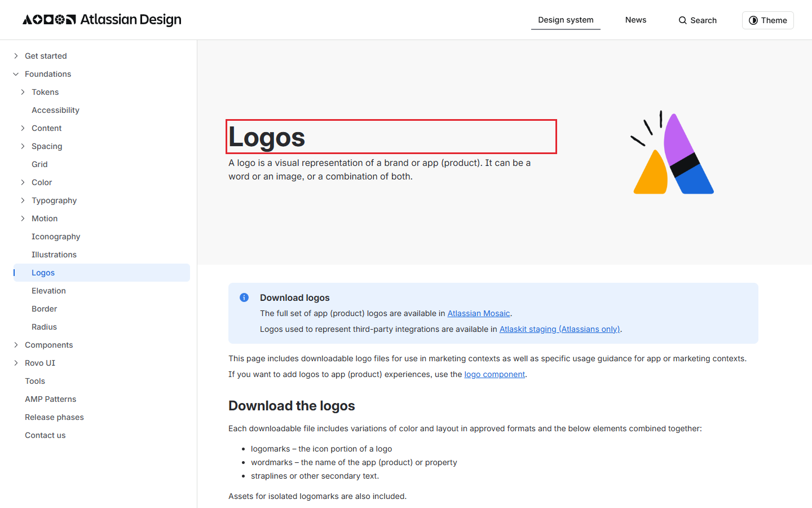Click the Atlassian logo illustration

point(672,152)
